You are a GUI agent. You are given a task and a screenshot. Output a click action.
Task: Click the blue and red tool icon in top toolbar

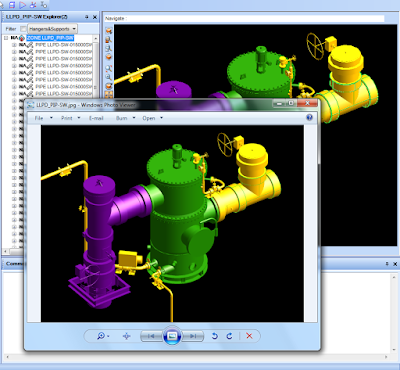click(x=33, y=5)
